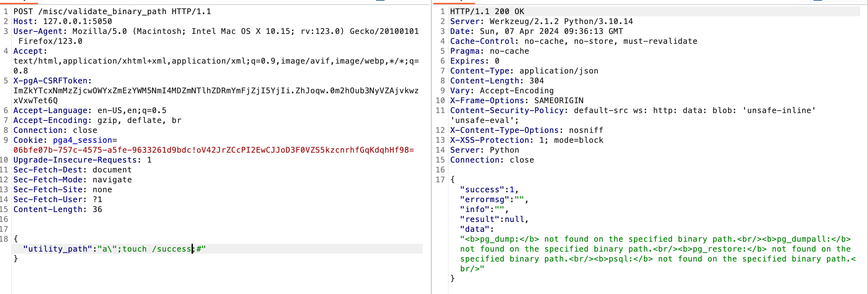Click the green pg_dump not found message
Viewport: 868px width, 294px height.
(658, 254)
